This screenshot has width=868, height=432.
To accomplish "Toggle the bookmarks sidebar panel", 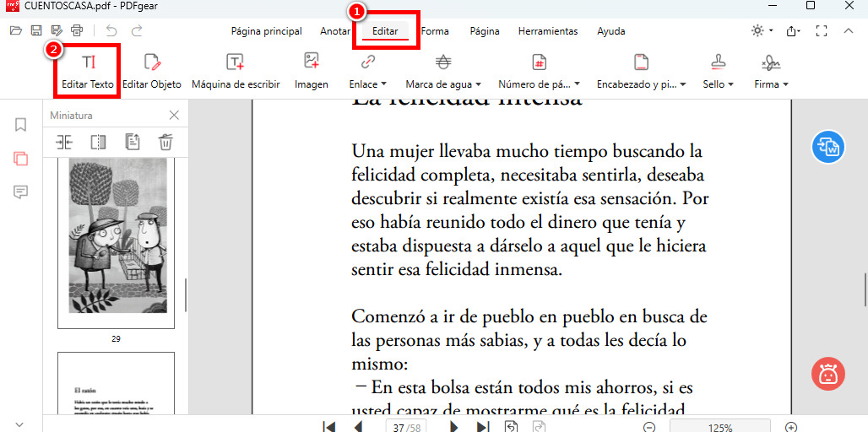I will click(20, 125).
